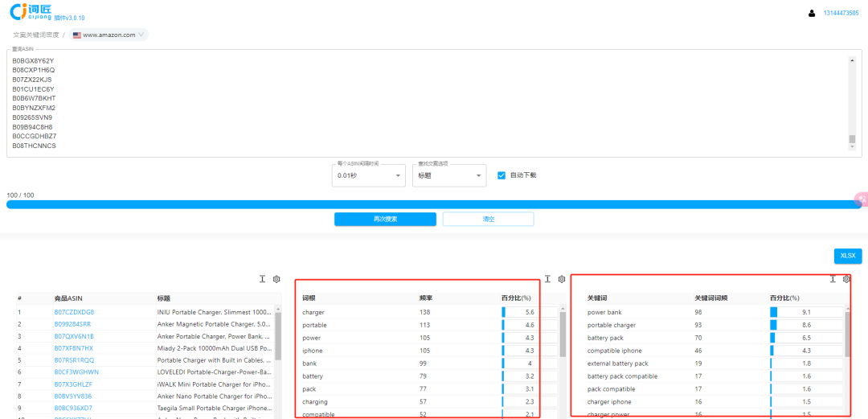Open ASIN link B07XFBN7HX
The height and width of the screenshot is (419, 868).
pyautogui.click(x=74, y=348)
